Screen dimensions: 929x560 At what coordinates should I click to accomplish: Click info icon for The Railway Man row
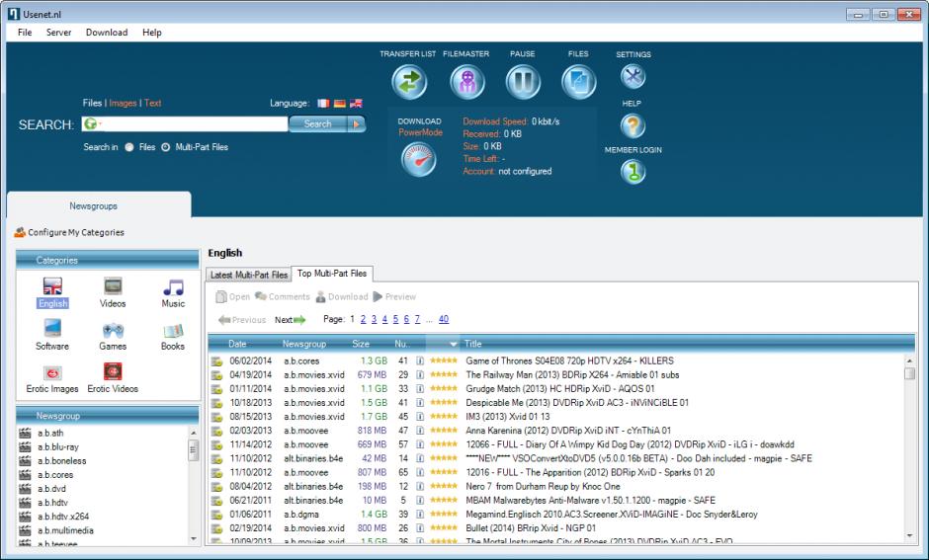click(x=420, y=374)
